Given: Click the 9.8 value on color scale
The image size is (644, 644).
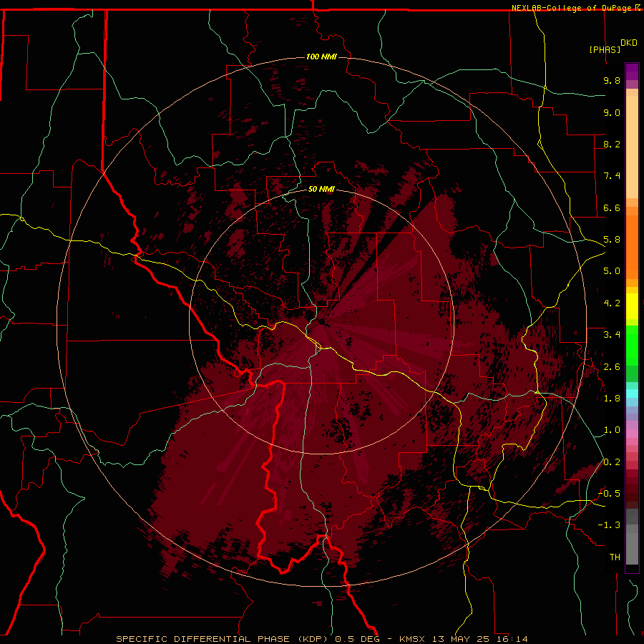Looking at the screenshot, I should point(612,80).
